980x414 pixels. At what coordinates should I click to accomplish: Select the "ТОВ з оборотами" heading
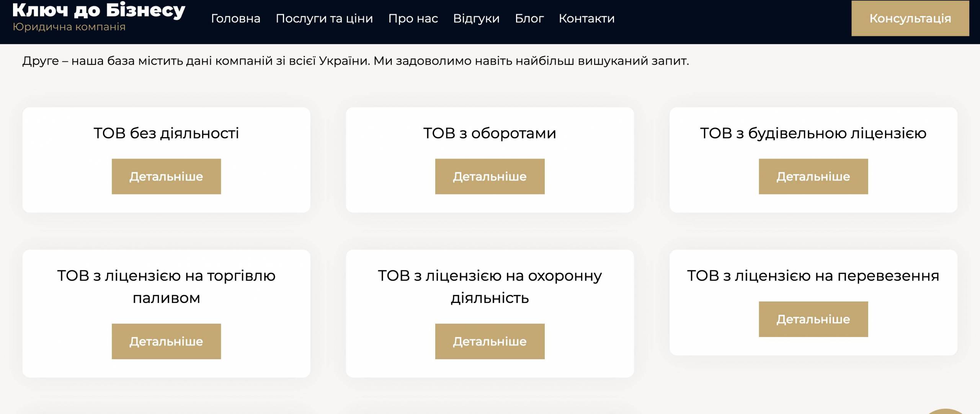490,133
